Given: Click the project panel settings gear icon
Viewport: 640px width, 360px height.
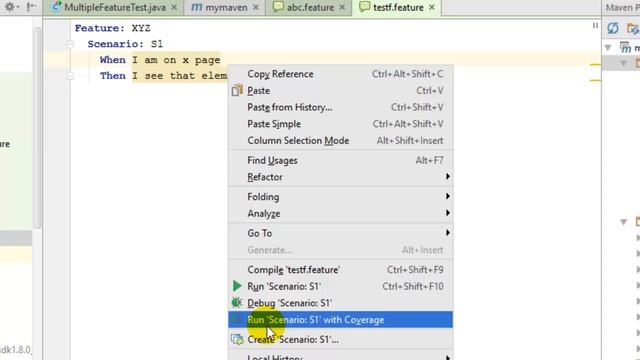Looking at the screenshot, I should click(9, 7).
